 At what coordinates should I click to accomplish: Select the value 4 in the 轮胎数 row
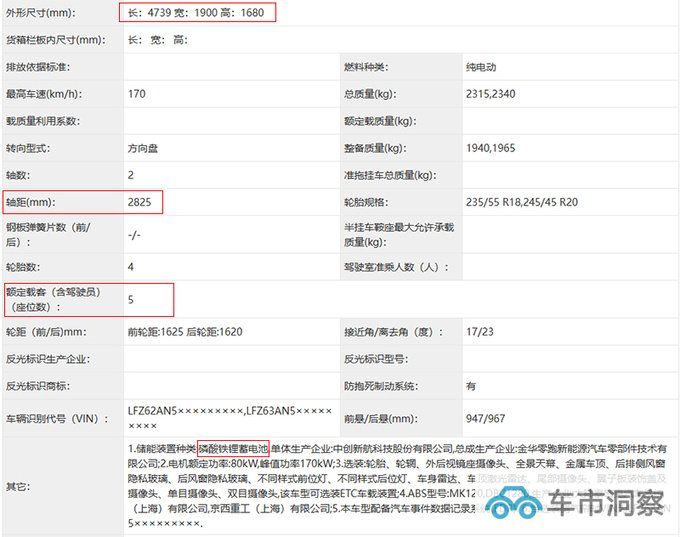(x=131, y=267)
